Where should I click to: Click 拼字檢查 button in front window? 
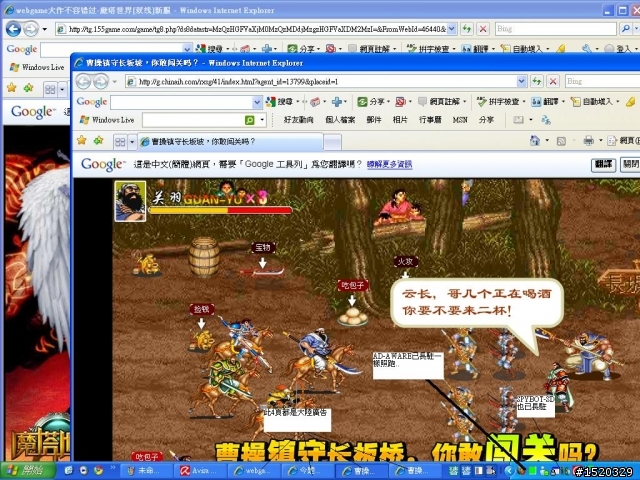[498, 101]
